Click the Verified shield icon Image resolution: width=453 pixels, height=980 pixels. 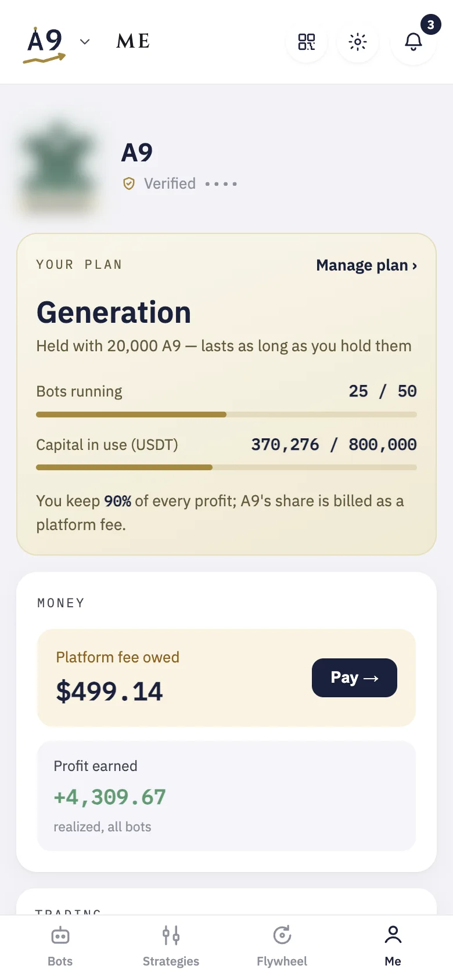pyautogui.click(x=129, y=184)
